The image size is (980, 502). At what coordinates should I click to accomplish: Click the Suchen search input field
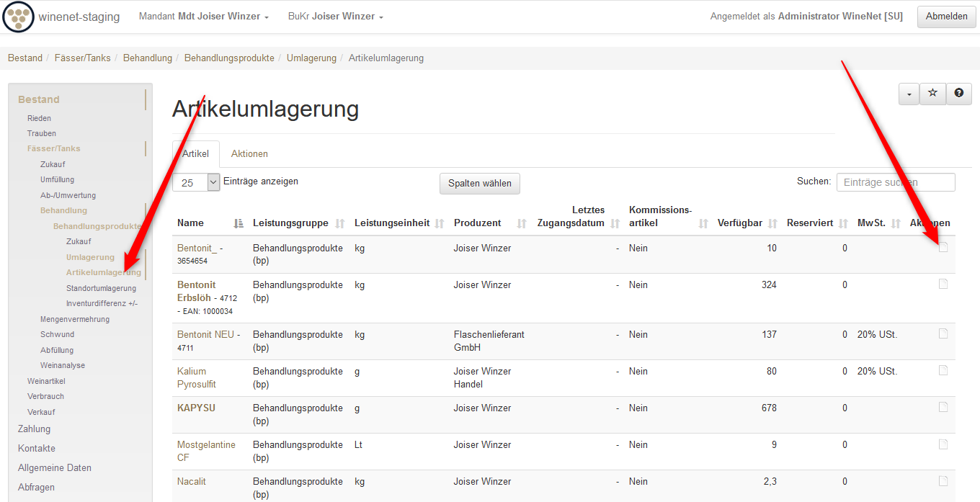coord(895,183)
